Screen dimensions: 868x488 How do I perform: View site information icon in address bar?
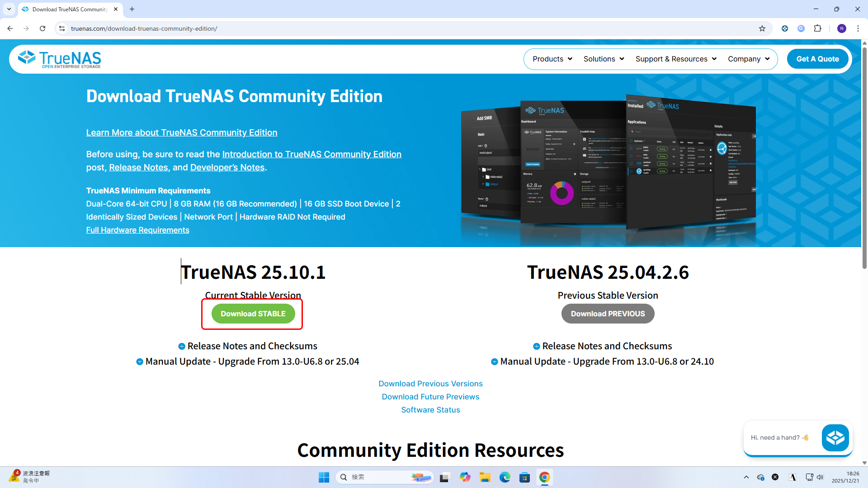pos(62,28)
